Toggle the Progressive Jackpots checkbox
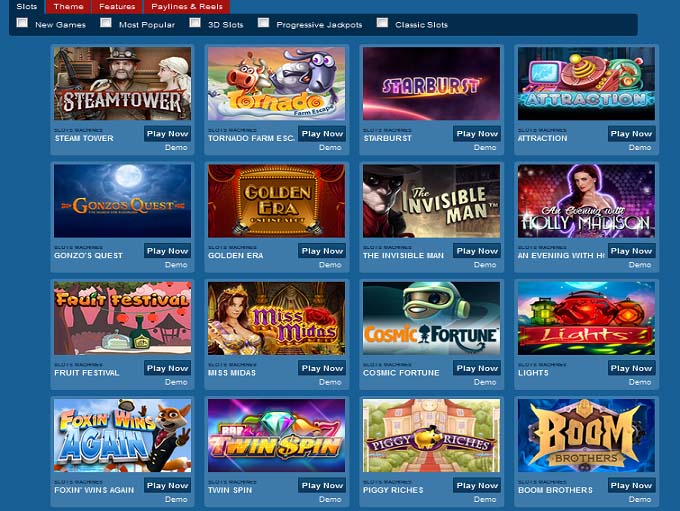 [x=263, y=23]
